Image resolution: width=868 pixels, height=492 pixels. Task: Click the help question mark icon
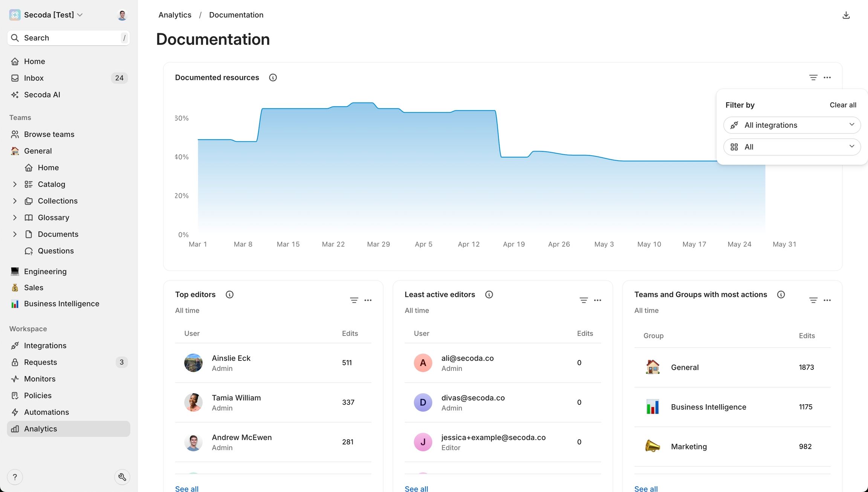click(x=15, y=477)
